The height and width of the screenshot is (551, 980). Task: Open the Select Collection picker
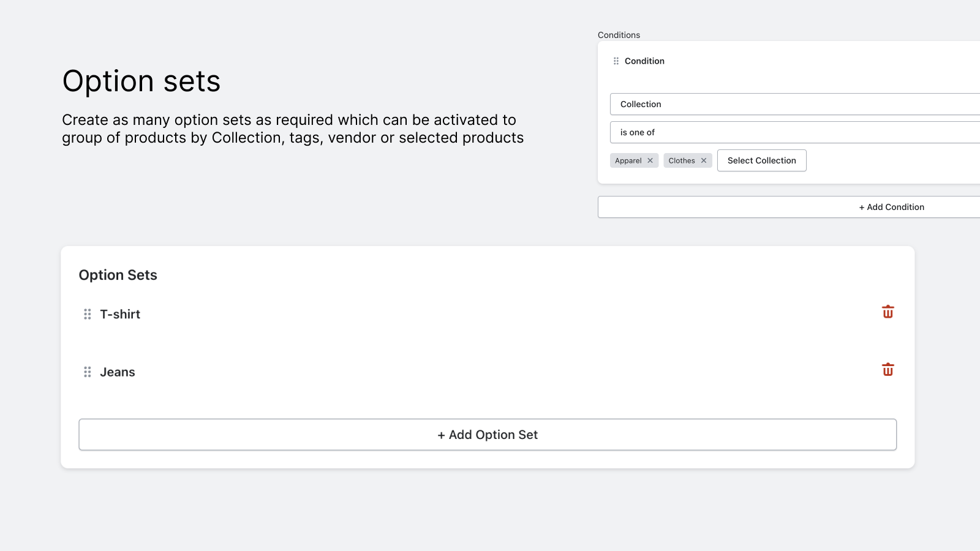(761, 160)
